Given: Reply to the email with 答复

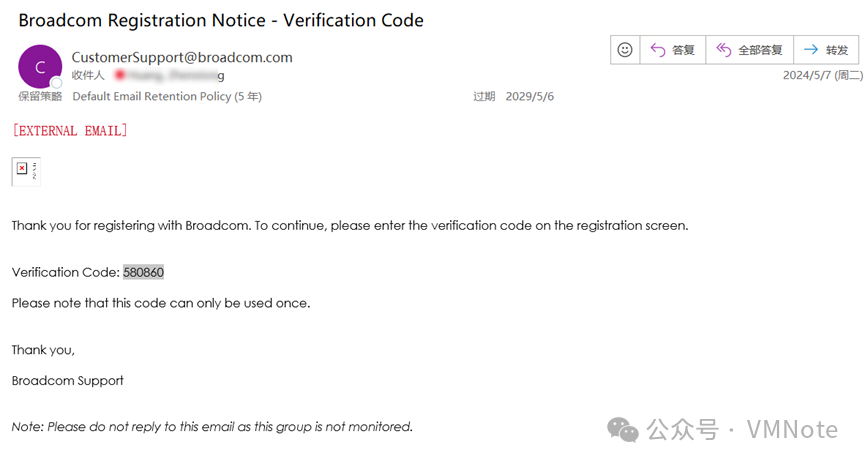Looking at the screenshot, I should point(672,50).
